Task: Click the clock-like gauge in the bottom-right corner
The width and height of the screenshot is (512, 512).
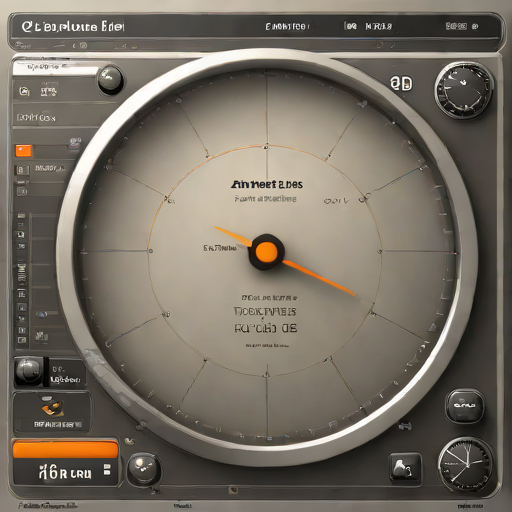Action: pyautogui.click(x=465, y=464)
